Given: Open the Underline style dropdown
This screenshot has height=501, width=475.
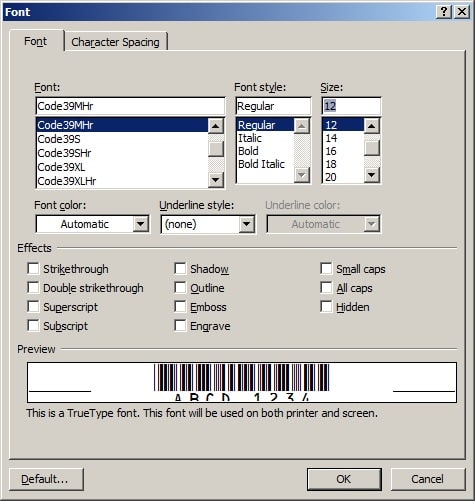Looking at the screenshot, I should click(x=246, y=224).
